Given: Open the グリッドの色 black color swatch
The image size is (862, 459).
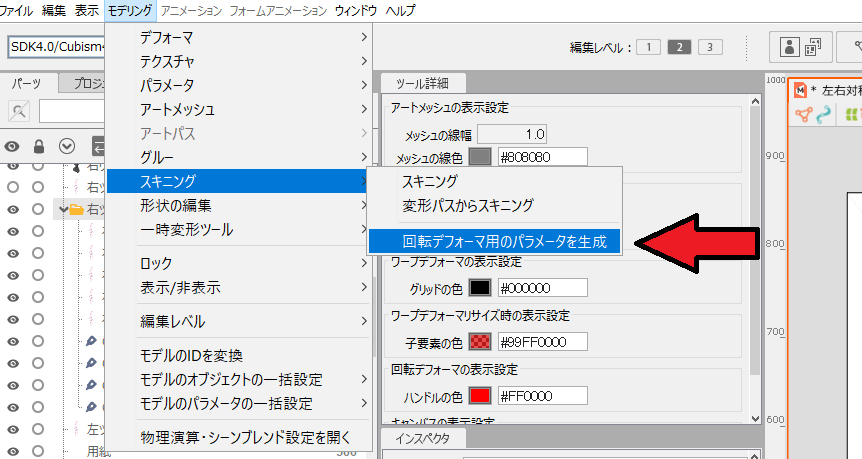Looking at the screenshot, I should point(480,287).
